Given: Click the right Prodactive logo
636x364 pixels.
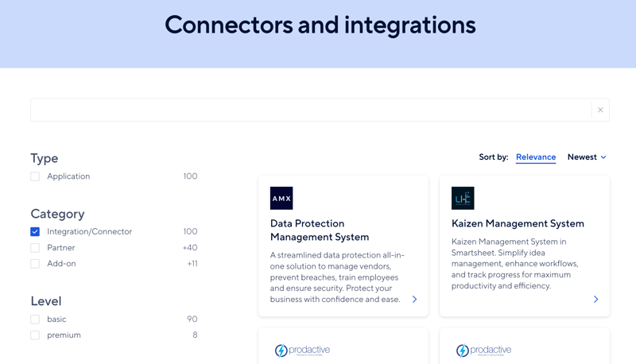Looking at the screenshot, I should click(483, 350).
